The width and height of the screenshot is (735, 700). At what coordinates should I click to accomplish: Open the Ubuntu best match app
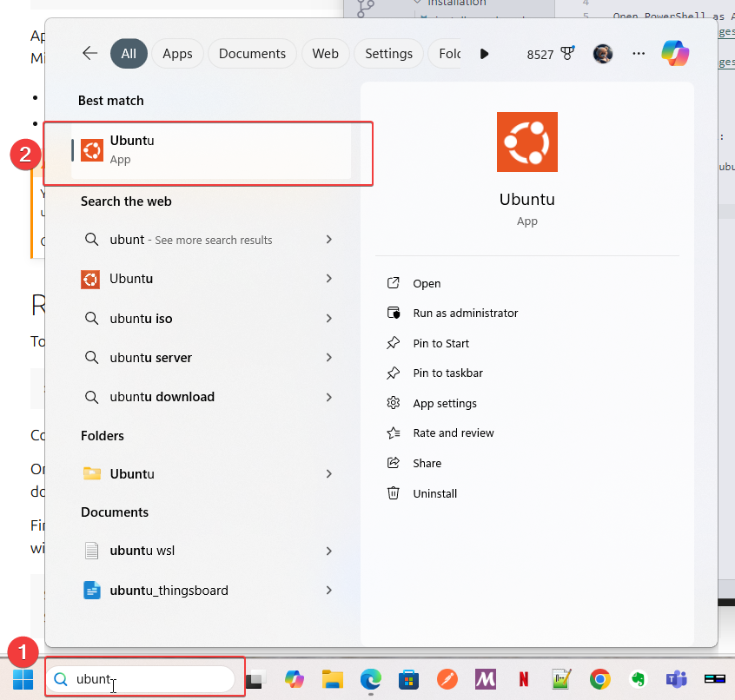coord(211,150)
